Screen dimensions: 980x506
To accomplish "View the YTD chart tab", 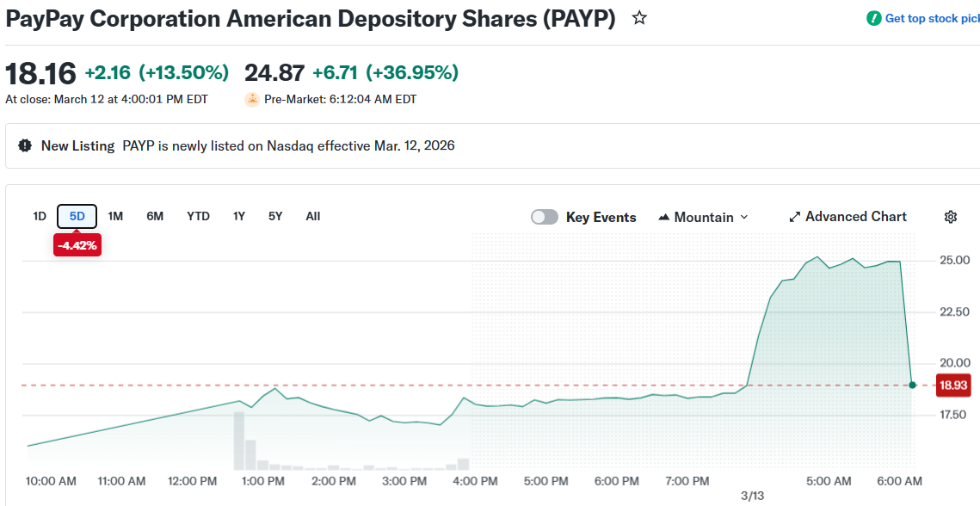I will pos(198,216).
